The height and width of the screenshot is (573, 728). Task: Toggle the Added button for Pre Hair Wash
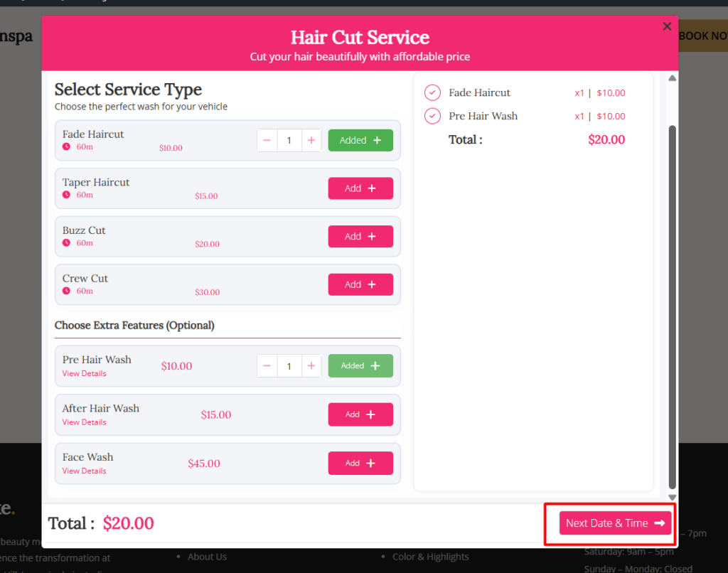point(360,366)
